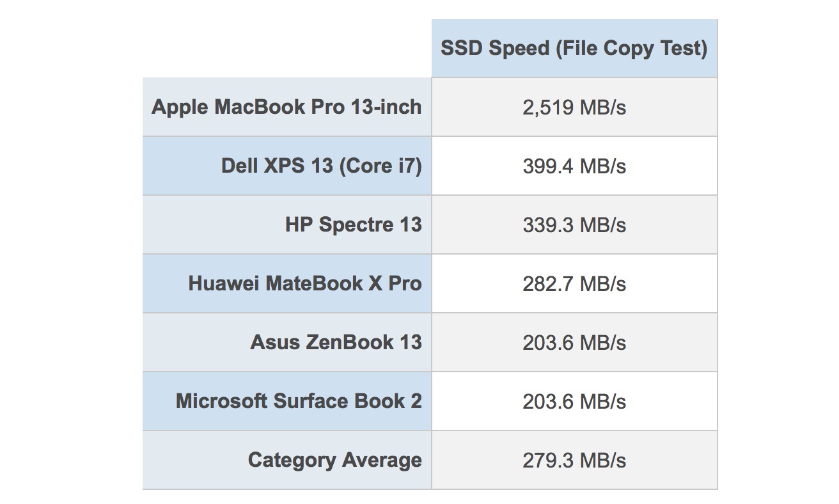Click the 2,519 MB/s value cell
This screenshot has height=504, width=839.
(574, 107)
